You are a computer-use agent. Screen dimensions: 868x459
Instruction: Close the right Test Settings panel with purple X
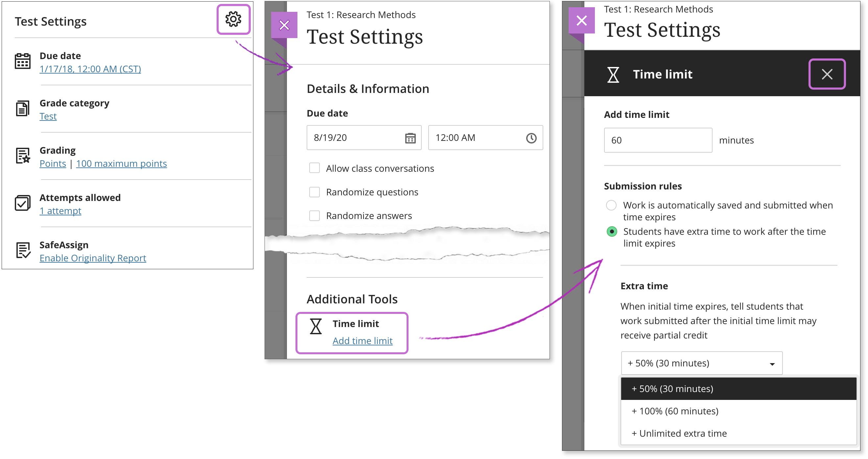point(581,21)
